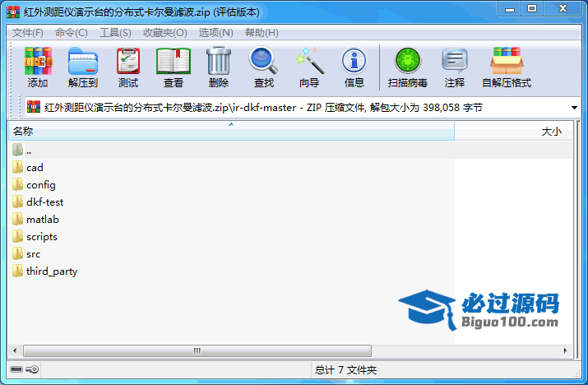This screenshot has width=588, height=385.
Task: Open the 查看 (View) book icon
Action: click(174, 61)
